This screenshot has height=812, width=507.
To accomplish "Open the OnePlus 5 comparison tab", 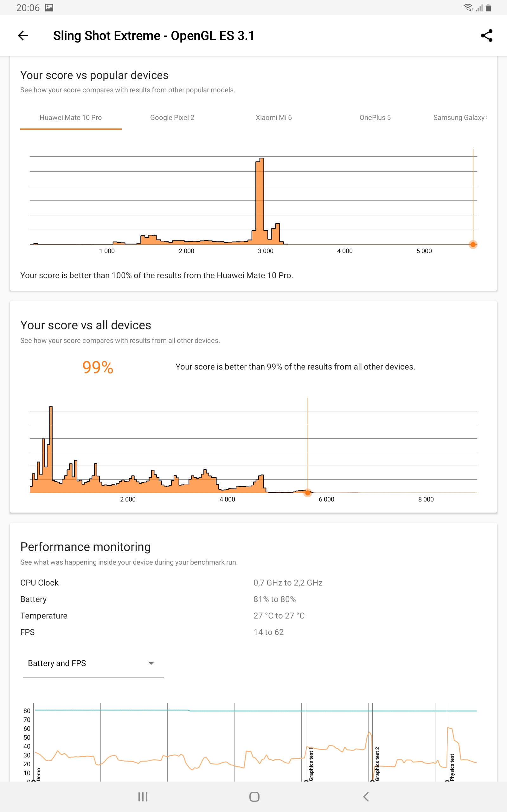I will click(375, 118).
